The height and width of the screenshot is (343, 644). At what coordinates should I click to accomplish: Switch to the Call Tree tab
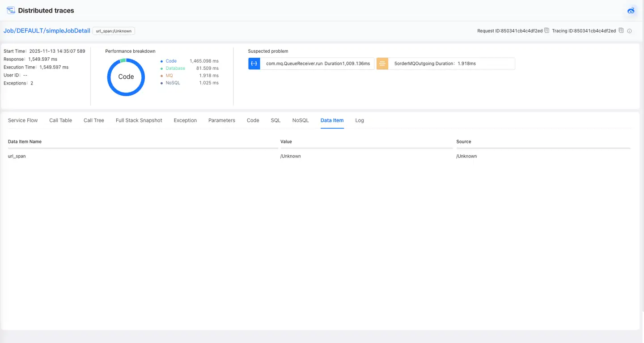tap(94, 120)
